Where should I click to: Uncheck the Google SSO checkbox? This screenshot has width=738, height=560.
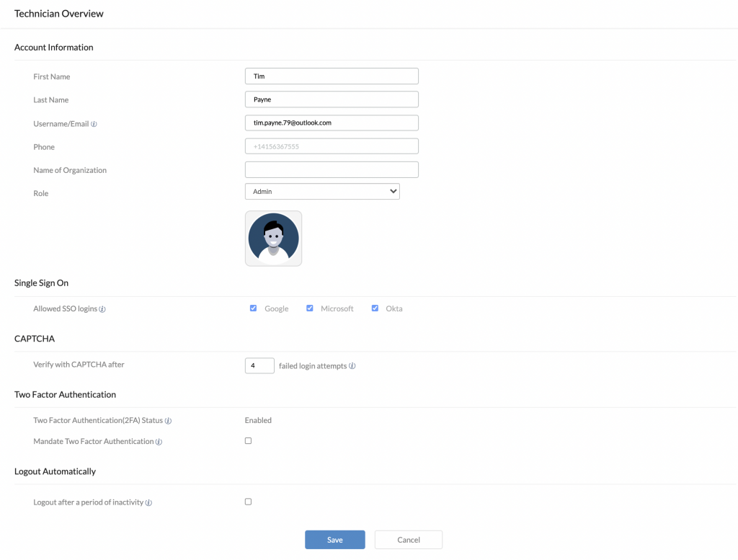point(253,308)
